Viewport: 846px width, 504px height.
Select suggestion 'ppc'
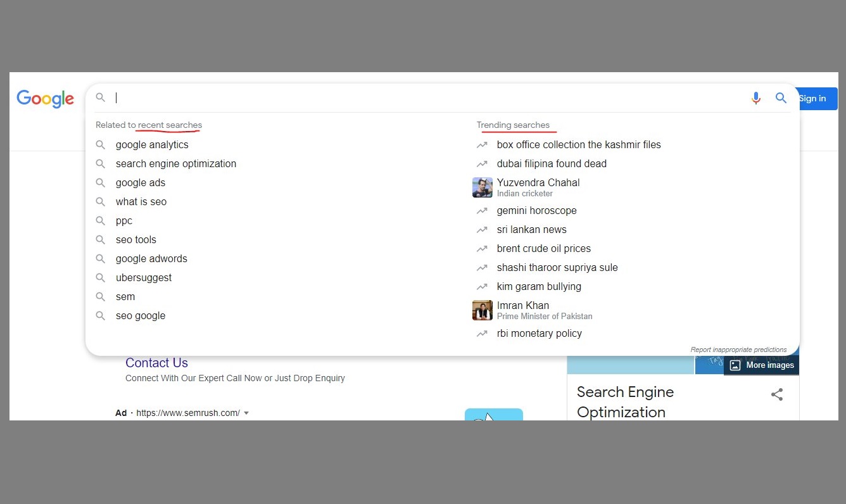124,220
